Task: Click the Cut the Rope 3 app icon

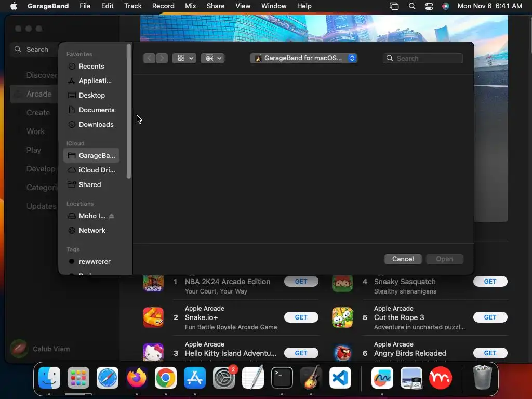Action: click(x=342, y=317)
